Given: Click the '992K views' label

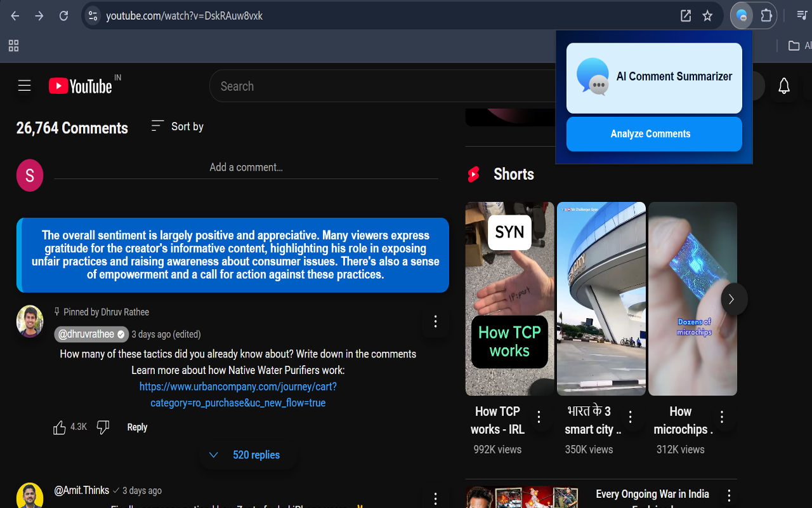Looking at the screenshot, I should pyautogui.click(x=497, y=450).
